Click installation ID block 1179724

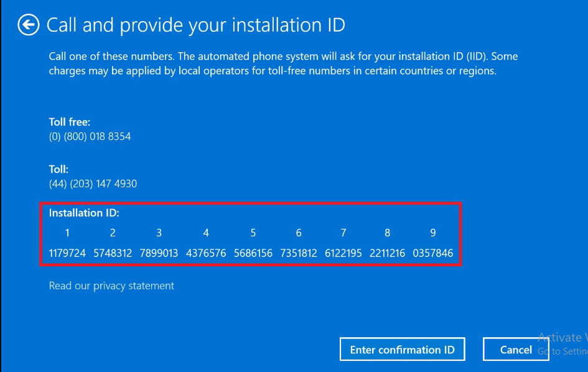tap(67, 253)
